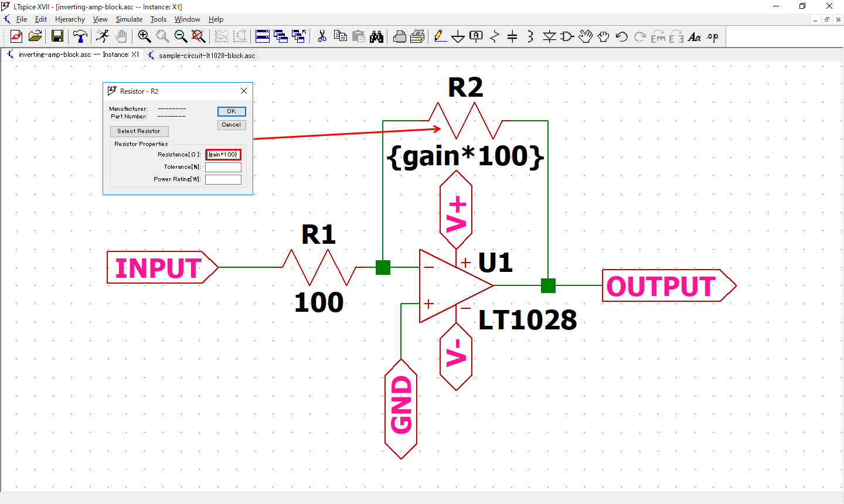844x504 pixels.
Task: Close the Resistor - R2 dialog
Action: click(x=244, y=91)
